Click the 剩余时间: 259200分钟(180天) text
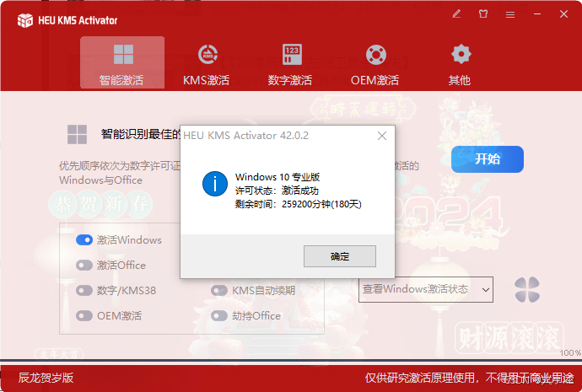582x392 pixels. pos(299,204)
